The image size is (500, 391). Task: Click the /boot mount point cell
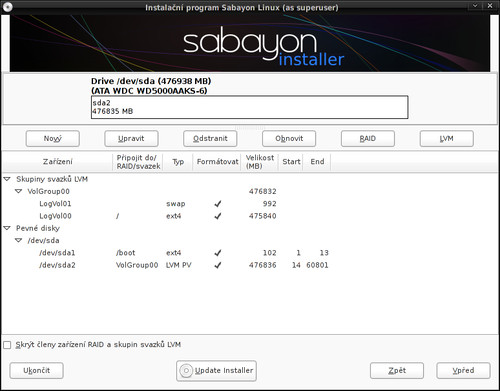coord(126,253)
